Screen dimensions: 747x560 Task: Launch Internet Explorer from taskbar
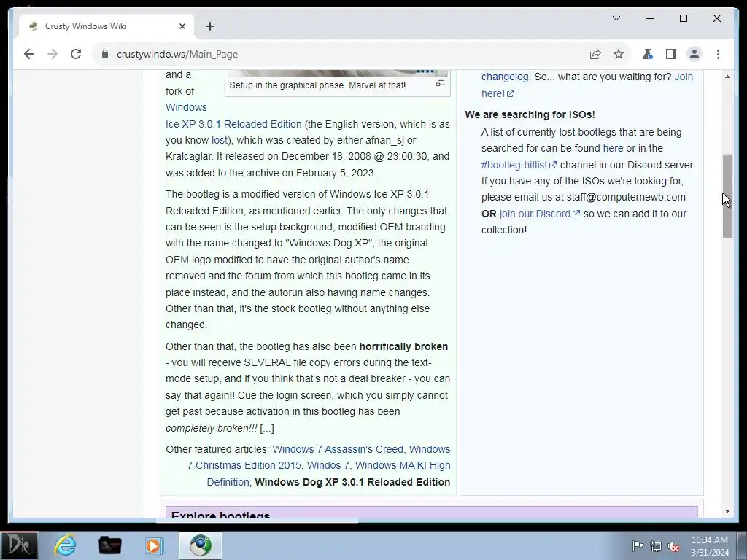(x=65, y=545)
